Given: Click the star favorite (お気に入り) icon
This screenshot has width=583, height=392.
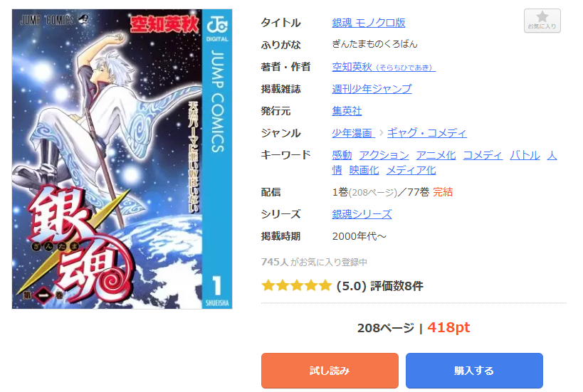Looking at the screenshot, I should (x=542, y=21).
